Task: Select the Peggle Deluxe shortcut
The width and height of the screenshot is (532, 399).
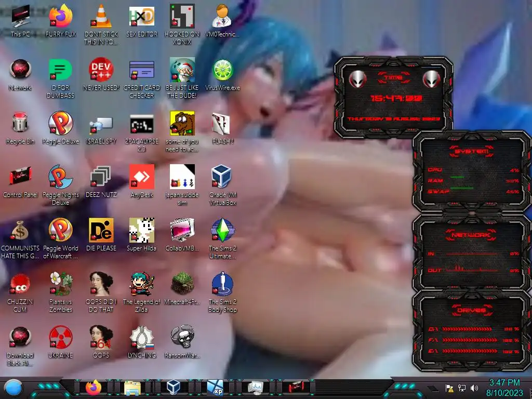Action: click(61, 128)
